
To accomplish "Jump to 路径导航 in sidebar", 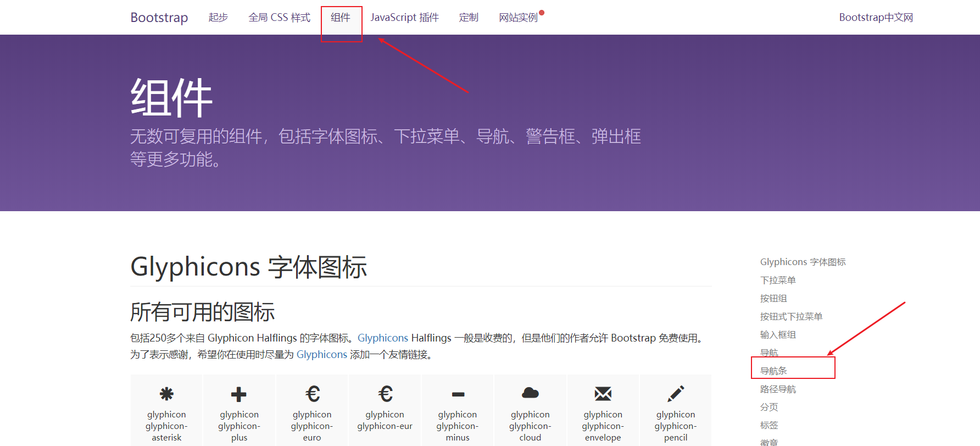I will (778, 389).
